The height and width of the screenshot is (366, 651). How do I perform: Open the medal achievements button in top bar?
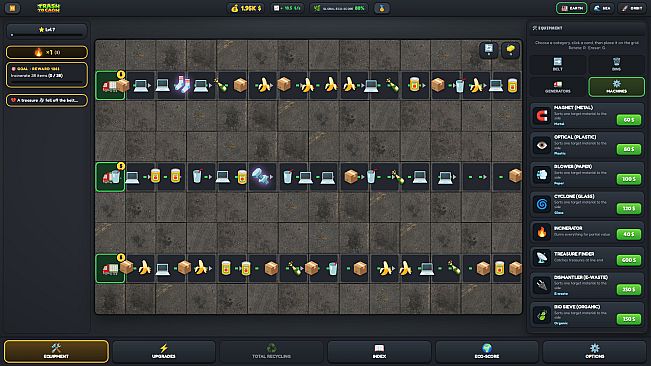(382, 8)
